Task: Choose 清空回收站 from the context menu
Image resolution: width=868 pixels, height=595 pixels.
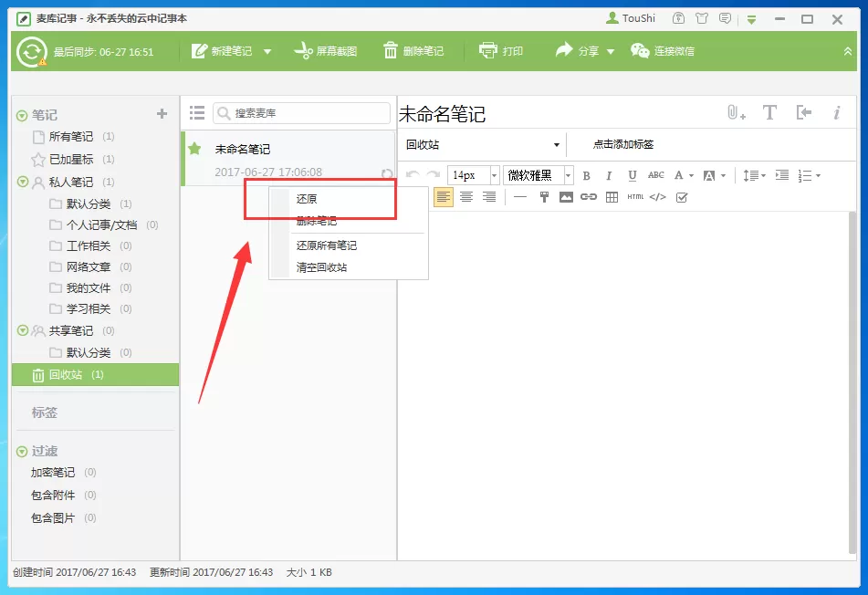Action: 321,267
